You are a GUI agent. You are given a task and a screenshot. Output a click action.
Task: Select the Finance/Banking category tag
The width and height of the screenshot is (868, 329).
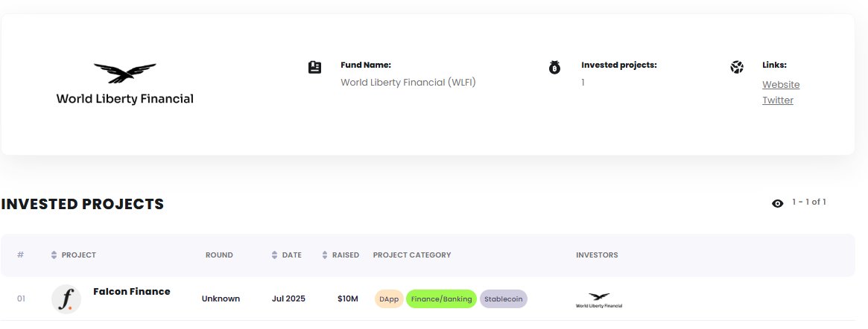click(x=441, y=299)
